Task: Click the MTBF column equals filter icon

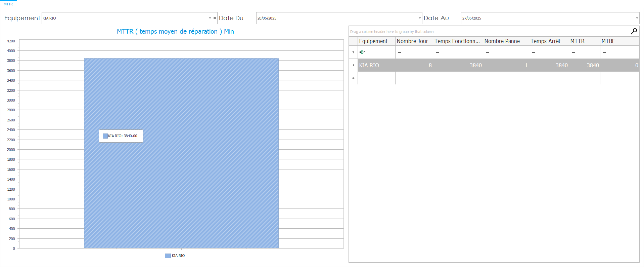Action: tap(604, 52)
